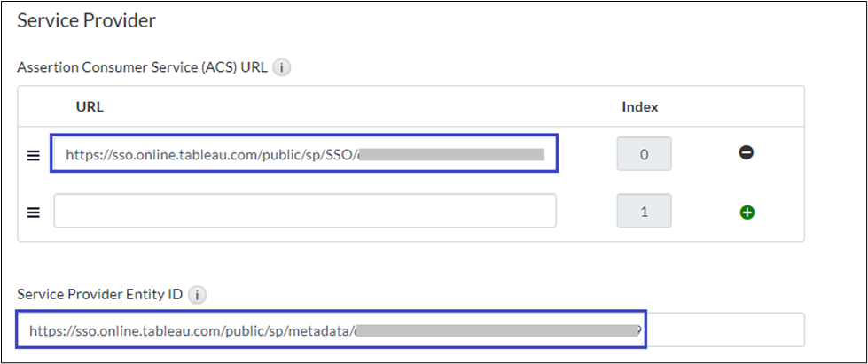Viewport: 868px width, 364px height.
Task: Click the 'metadata' text in Entity ID
Action: 321,330
